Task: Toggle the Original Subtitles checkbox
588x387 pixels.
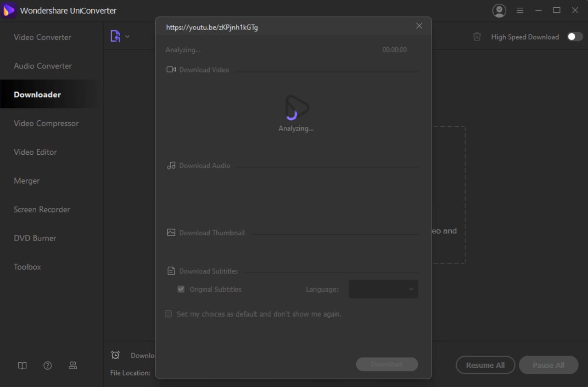Action: click(181, 289)
